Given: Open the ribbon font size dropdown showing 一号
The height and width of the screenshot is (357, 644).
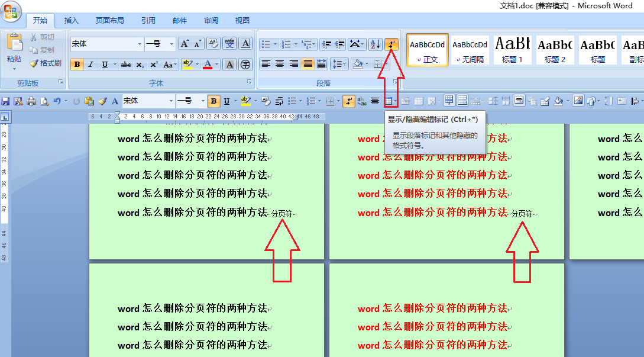Looking at the screenshot, I should 171,44.
